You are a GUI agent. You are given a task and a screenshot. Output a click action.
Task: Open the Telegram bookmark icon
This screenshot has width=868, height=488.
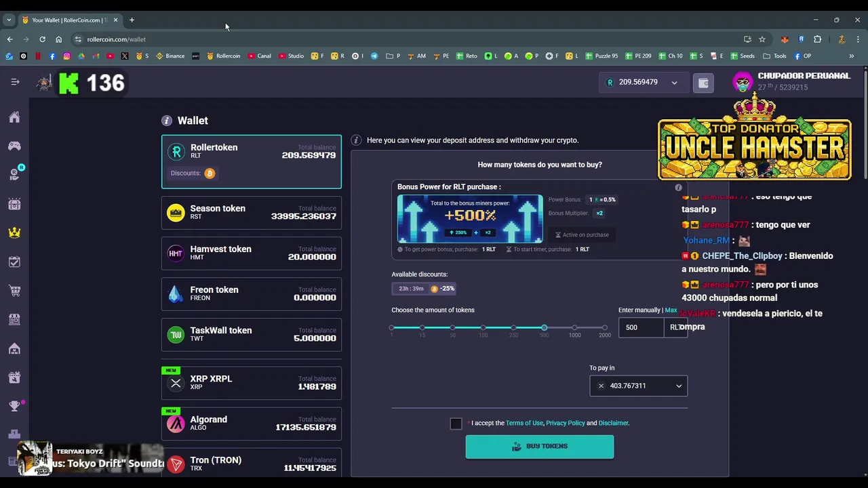pyautogui.click(x=374, y=56)
